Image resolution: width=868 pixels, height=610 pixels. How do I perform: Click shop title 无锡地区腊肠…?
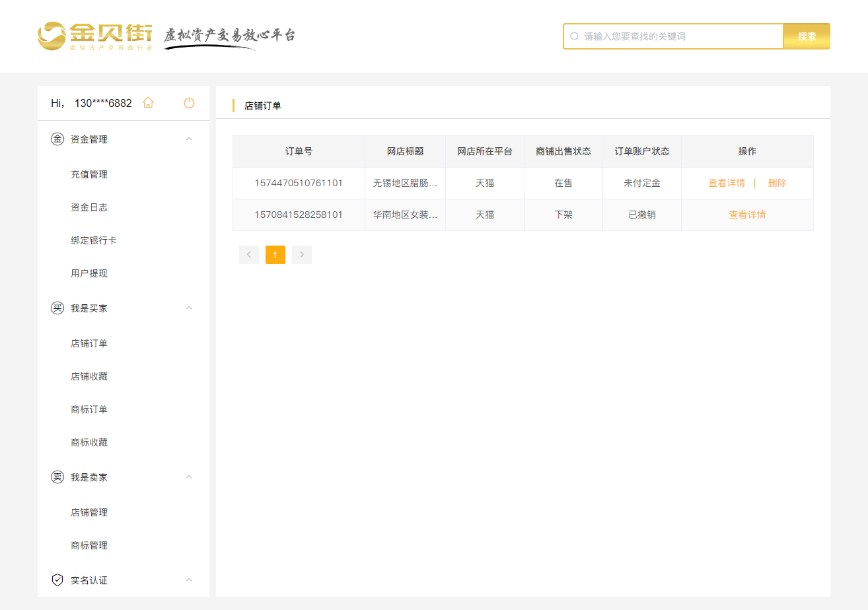click(x=406, y=183)
